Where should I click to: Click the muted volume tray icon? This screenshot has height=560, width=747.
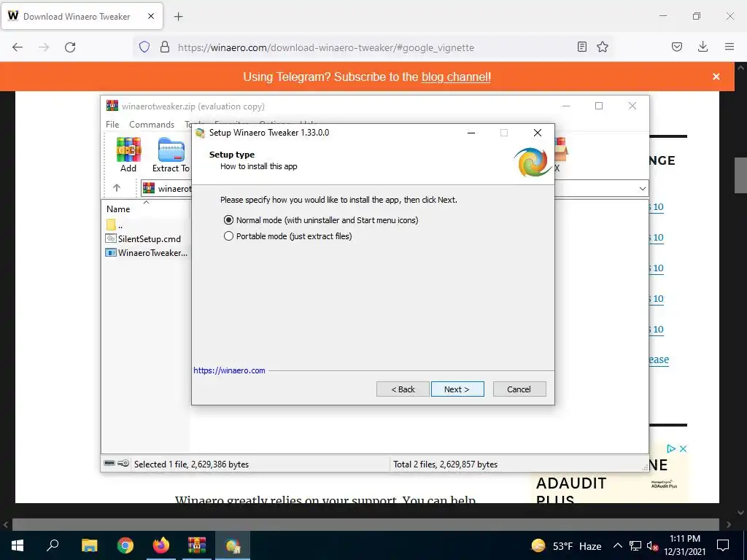pyautogui.click(x=652, y=545)
